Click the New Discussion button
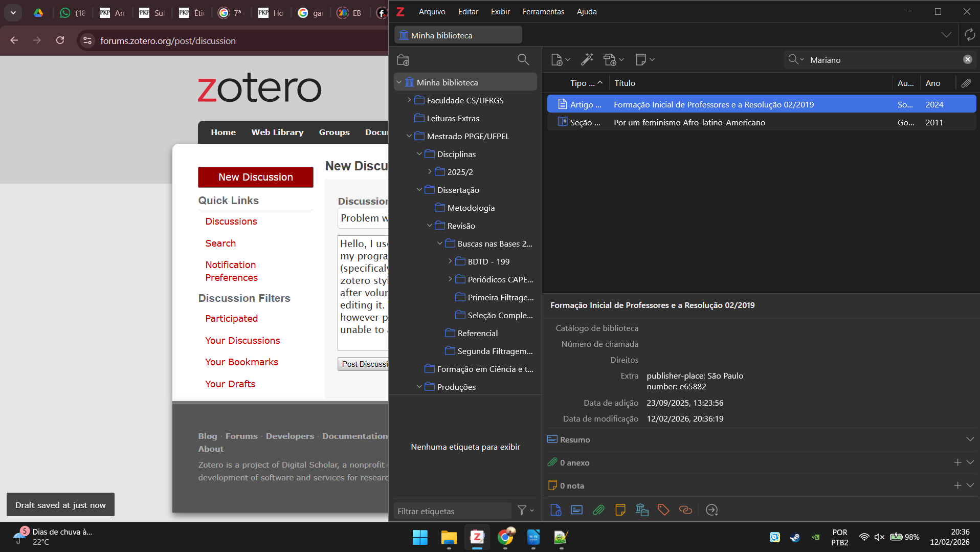The image size is (980, 552). pos(256,177)
